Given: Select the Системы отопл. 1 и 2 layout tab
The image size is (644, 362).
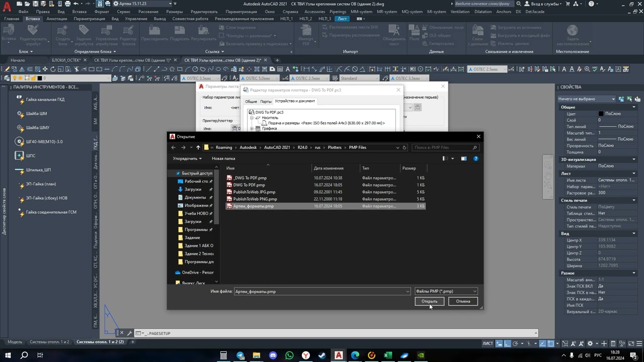Looking at the screenshot, I should point(49,342).
